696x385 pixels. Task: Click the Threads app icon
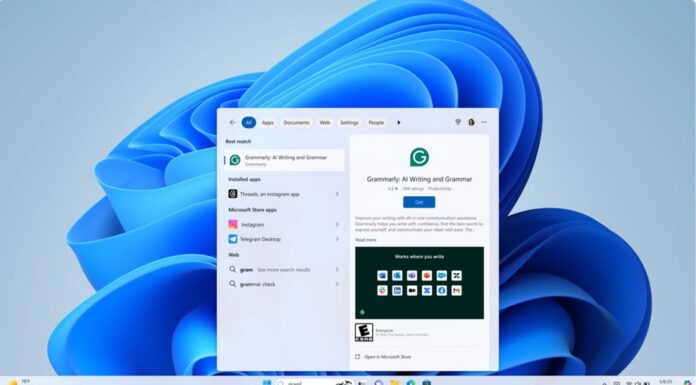point(233,194)
